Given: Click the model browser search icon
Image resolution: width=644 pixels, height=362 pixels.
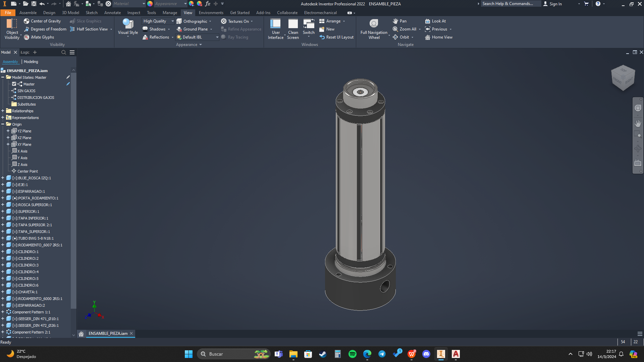Looking at the screenshot, I should tap(63, 52).
